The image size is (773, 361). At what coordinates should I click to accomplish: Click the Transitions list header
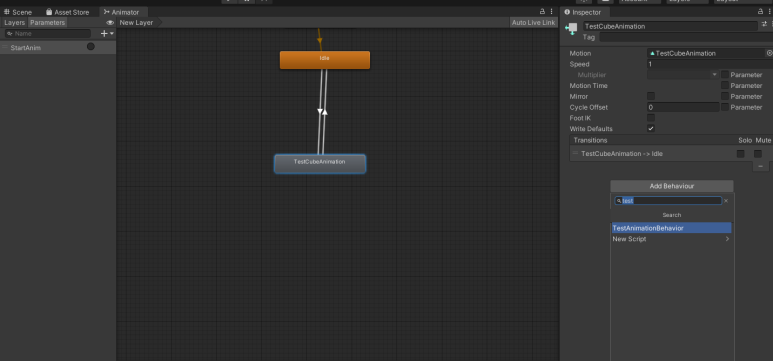click(671, 140)
